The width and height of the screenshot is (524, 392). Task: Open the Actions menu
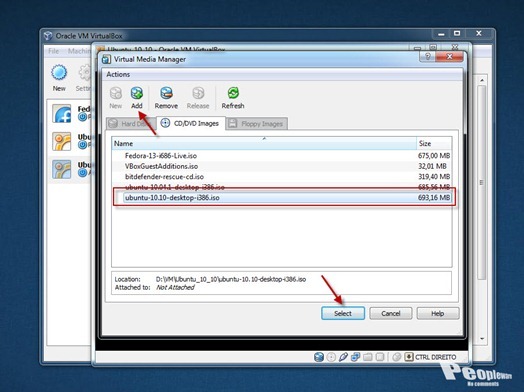118,75
